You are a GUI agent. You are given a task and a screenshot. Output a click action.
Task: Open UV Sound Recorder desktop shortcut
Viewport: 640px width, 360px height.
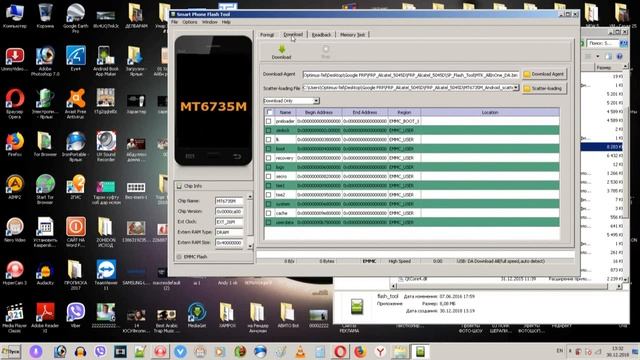106,146
